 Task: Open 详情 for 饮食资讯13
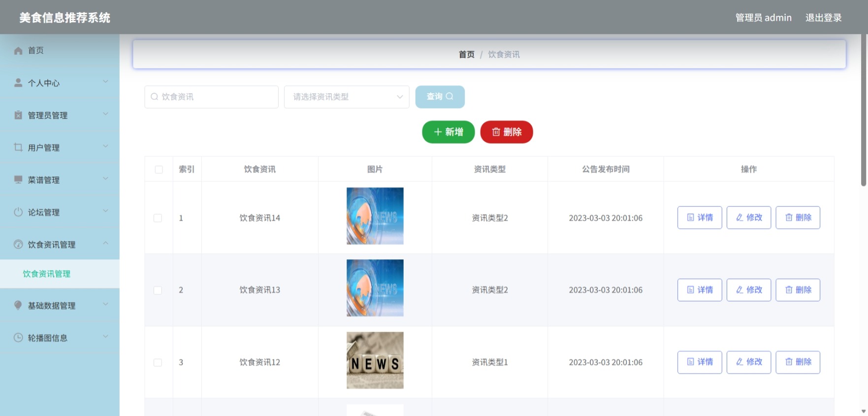[700, 290]
